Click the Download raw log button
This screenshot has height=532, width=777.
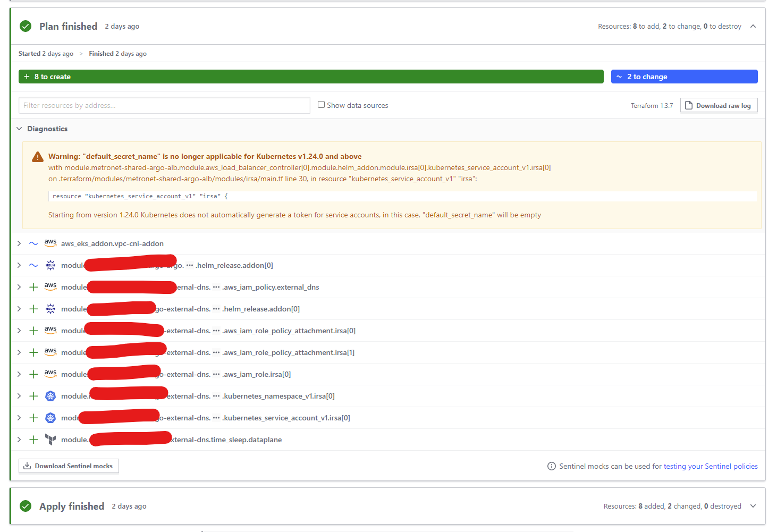pos(719,105)
